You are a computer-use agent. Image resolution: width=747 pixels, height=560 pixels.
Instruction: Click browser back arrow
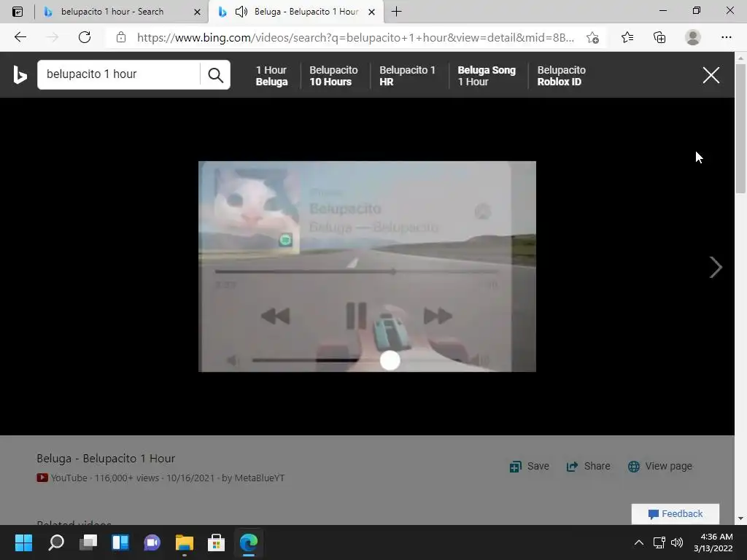tap(20, 37)
